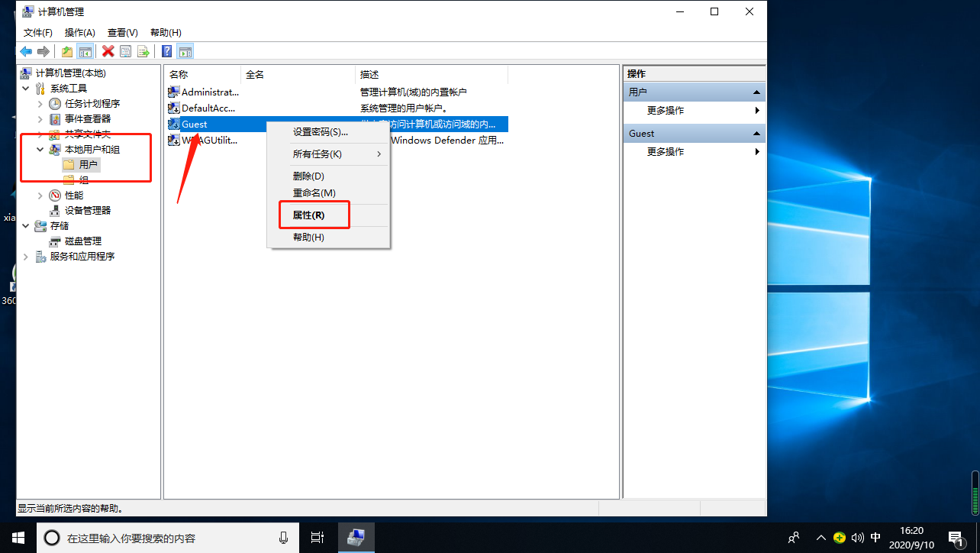The width and height of the screenshot is (980, 553).
Task: Expand the 性能 tree node
Action: [40, 196]
